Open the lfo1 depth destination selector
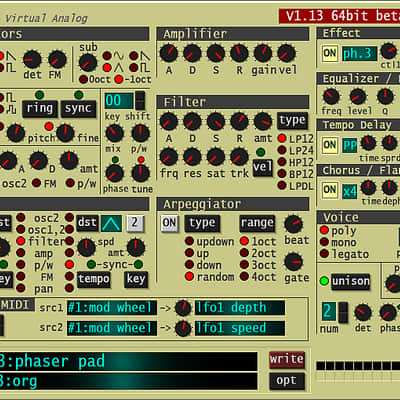Viewport: 400px width, 400px height. coord(240,308)
